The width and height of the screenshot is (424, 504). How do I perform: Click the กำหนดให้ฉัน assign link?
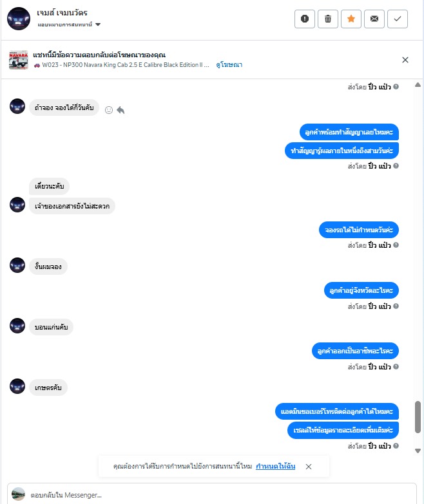(275, 466)
